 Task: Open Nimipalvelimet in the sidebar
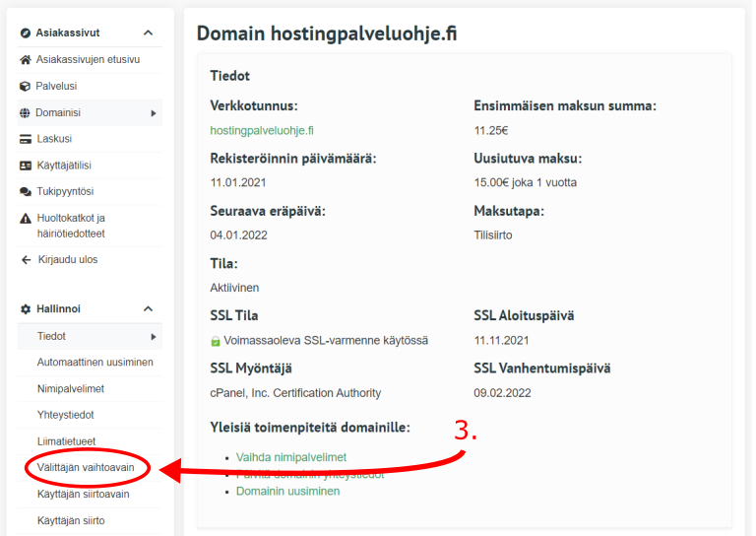coord(71,389)
